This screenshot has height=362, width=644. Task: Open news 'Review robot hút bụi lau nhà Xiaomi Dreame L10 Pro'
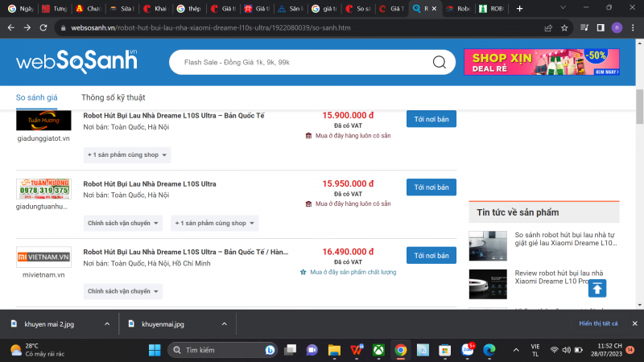pyautogui.click(x=559, y=277)
